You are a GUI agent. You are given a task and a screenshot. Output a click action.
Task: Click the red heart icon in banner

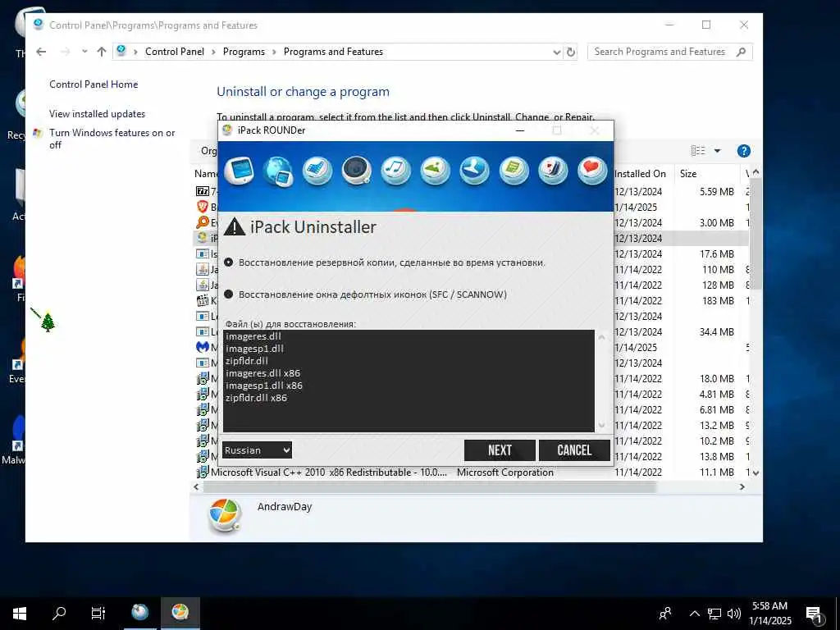coord(592,171)
